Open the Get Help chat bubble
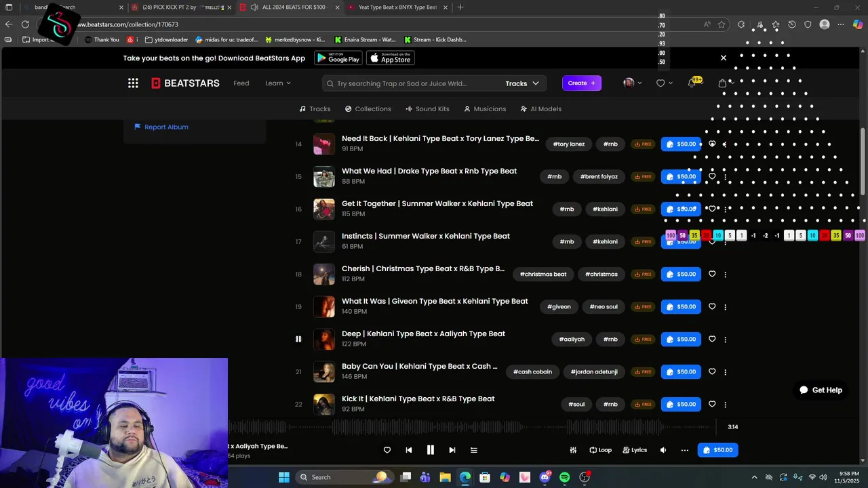 click(821, 390)
